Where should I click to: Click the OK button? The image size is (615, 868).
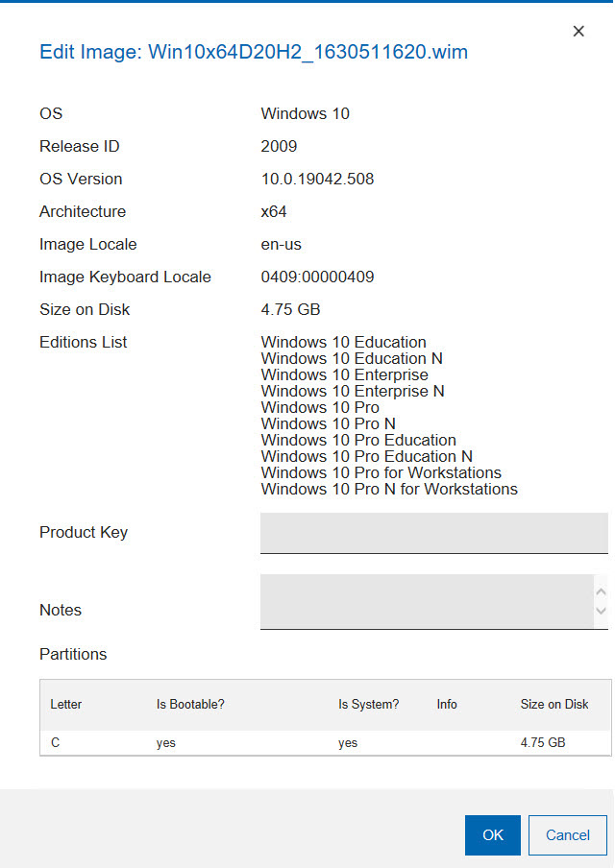pyautogui.click(x=492, y=835)
